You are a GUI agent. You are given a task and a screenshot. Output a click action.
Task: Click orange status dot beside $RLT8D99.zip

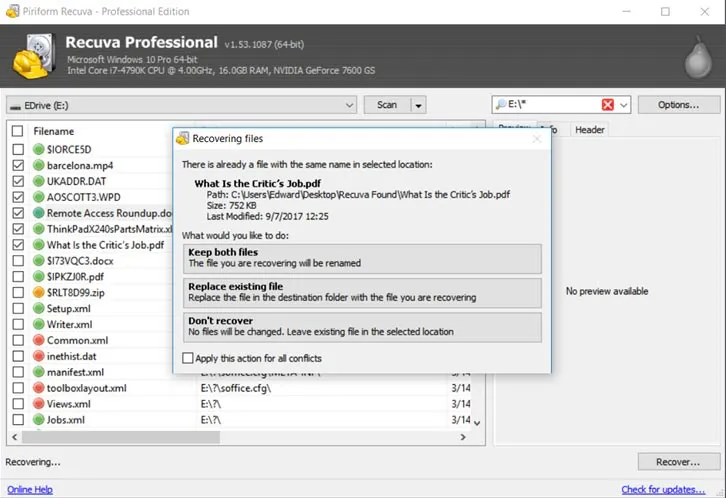[x=39, y=293]
